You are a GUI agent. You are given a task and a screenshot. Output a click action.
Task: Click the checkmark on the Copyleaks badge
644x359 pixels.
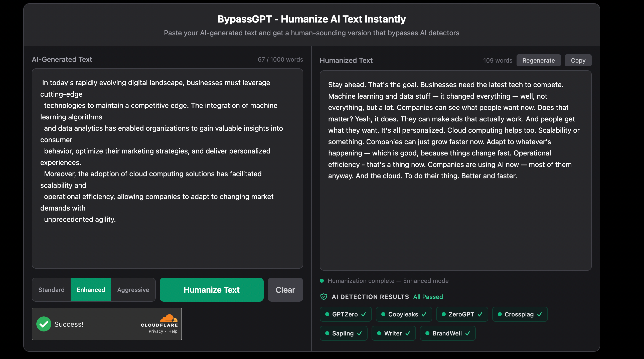(424, 314)
